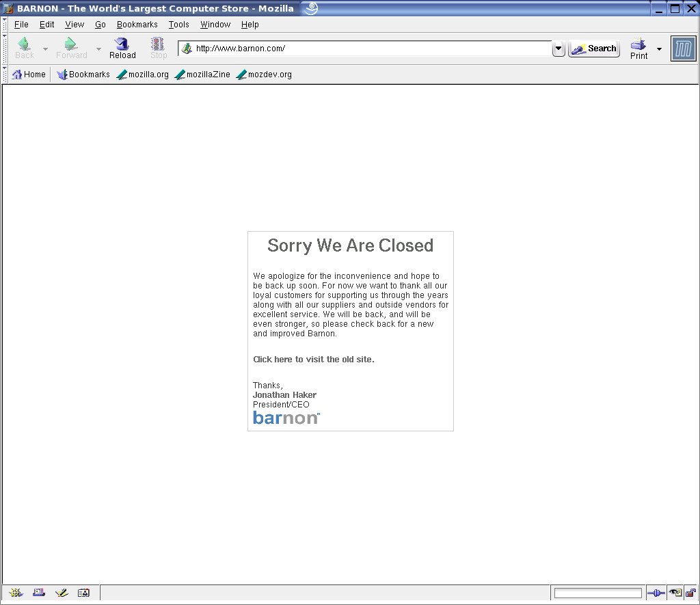This screenshot has width=700, height=605.
Task: Open the Go menu
Action: tap(100, 25)
